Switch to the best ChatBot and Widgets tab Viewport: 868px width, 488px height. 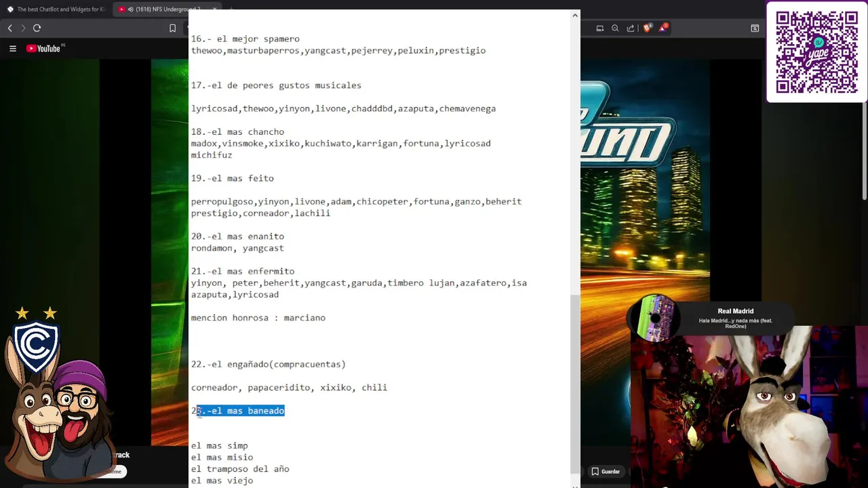[x=56, y=9]
